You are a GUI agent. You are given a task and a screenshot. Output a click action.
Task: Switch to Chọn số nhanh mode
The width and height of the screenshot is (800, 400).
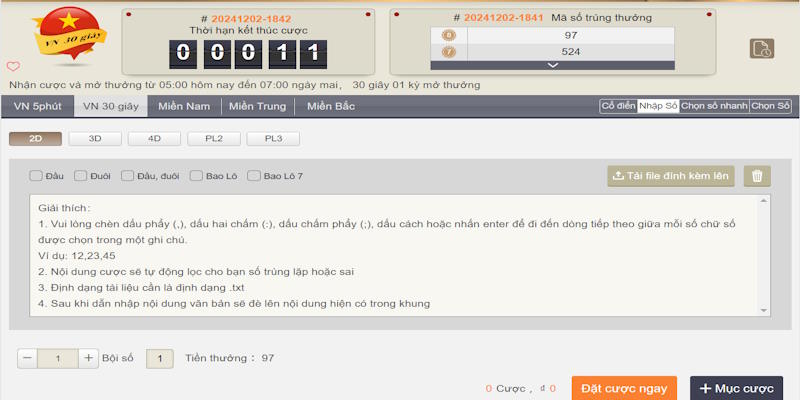tap(714, 106)
